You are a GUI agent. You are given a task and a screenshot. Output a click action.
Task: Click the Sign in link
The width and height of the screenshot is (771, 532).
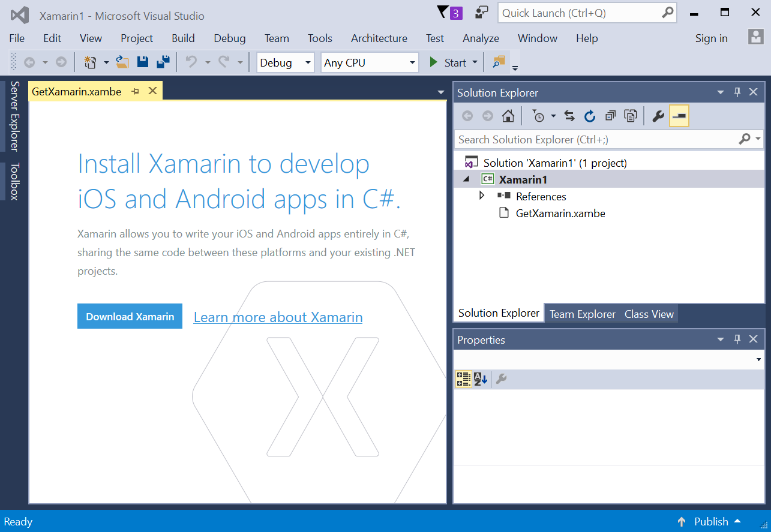coord(711,38)
